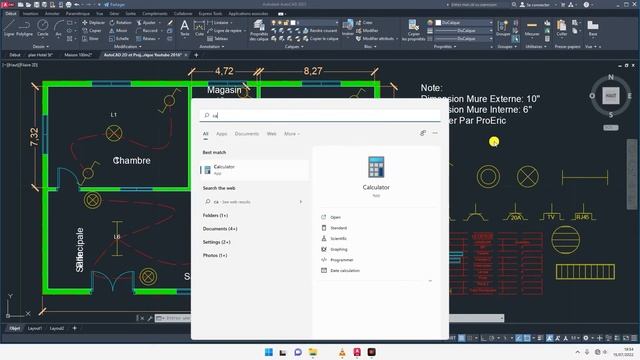Expand the Dessin panel dropdown

[x=41, y=47]
